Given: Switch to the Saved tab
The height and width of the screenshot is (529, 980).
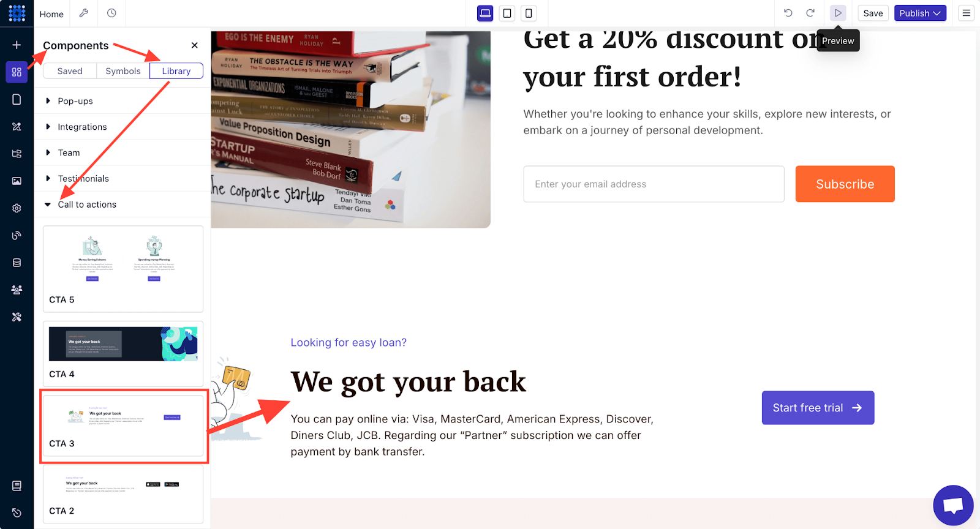Looking at the screenshot, I should point(70,71).
